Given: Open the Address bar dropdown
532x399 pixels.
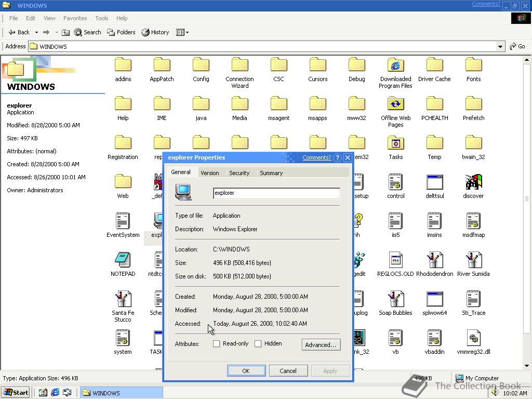Looking at the screenshot, I should tap(500, 46).
